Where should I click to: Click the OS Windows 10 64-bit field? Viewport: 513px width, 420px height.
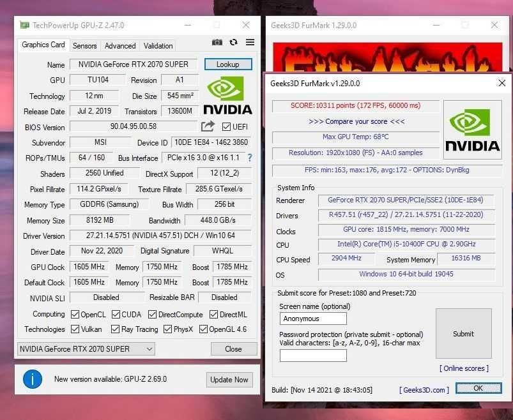point(406,274)
